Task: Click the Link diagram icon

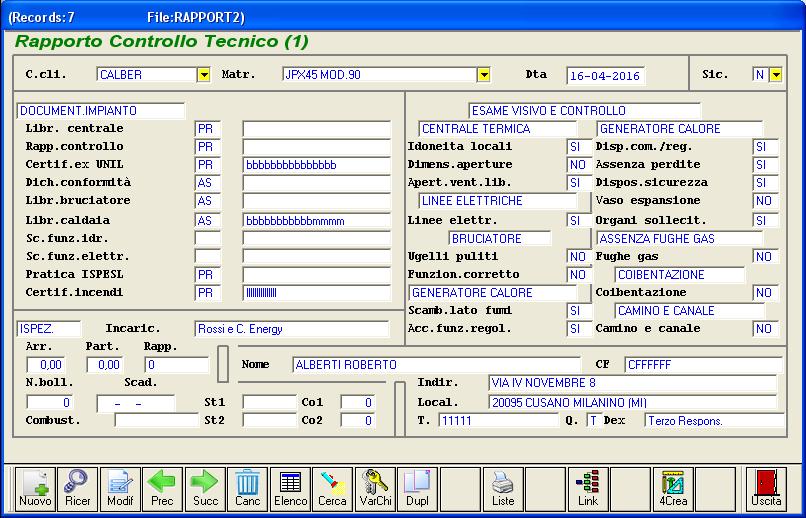Action: (588, 489)
